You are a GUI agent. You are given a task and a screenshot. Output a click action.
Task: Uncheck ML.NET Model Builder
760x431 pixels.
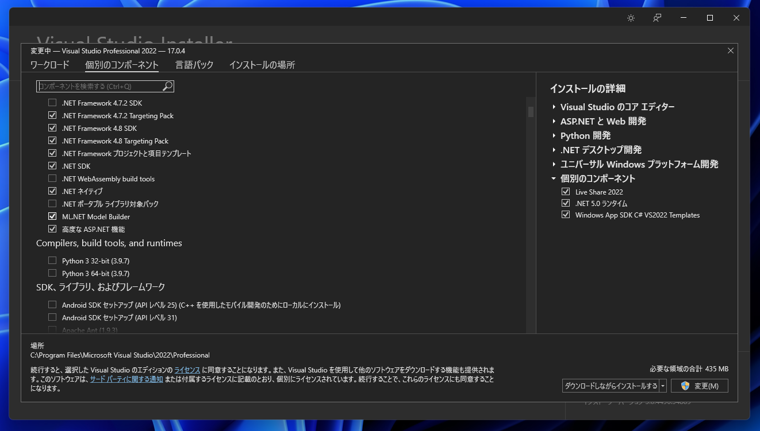coord(52,216)
